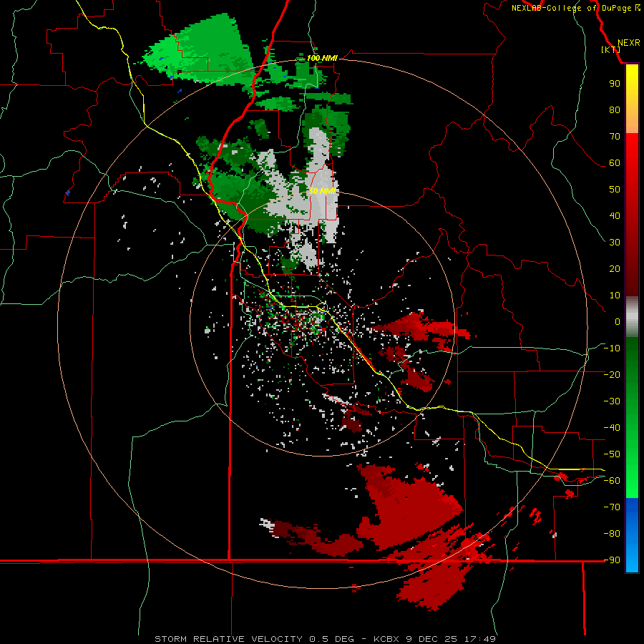Click the "-80" scale value on legend
This screenshot has width=644, height=644.
612,534
